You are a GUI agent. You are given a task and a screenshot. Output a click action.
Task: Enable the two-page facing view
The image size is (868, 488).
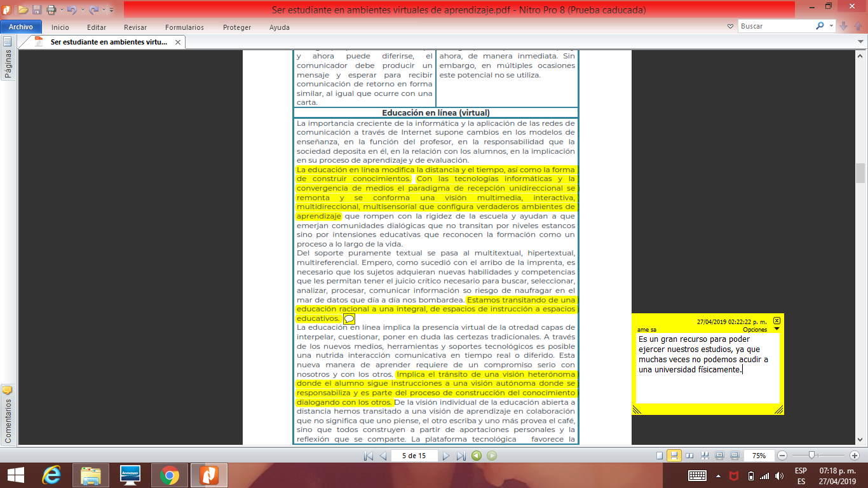pyautogui.click(x=689, y=456)
